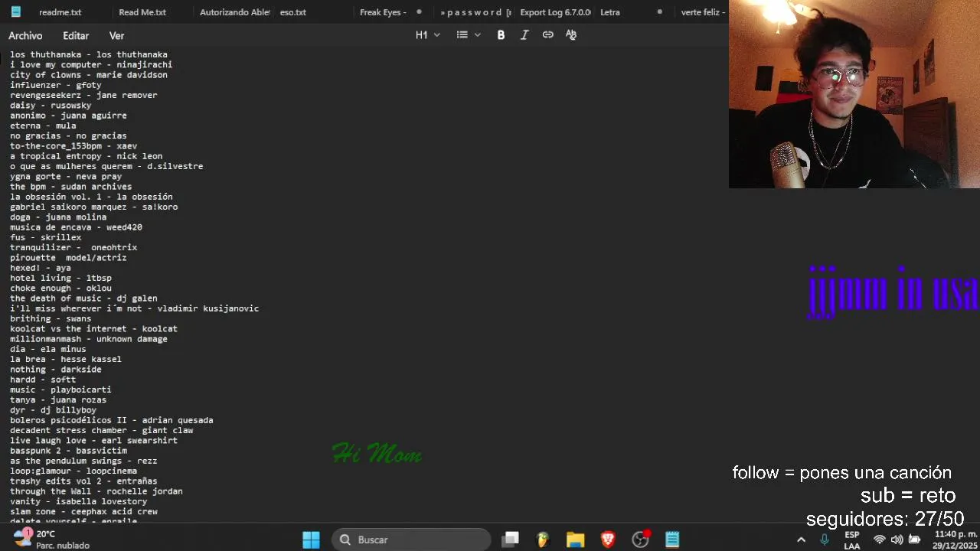Click the line 'influenzer - gfoty'
This screenshot has height=551, width=980.
(x=56, y=85)
